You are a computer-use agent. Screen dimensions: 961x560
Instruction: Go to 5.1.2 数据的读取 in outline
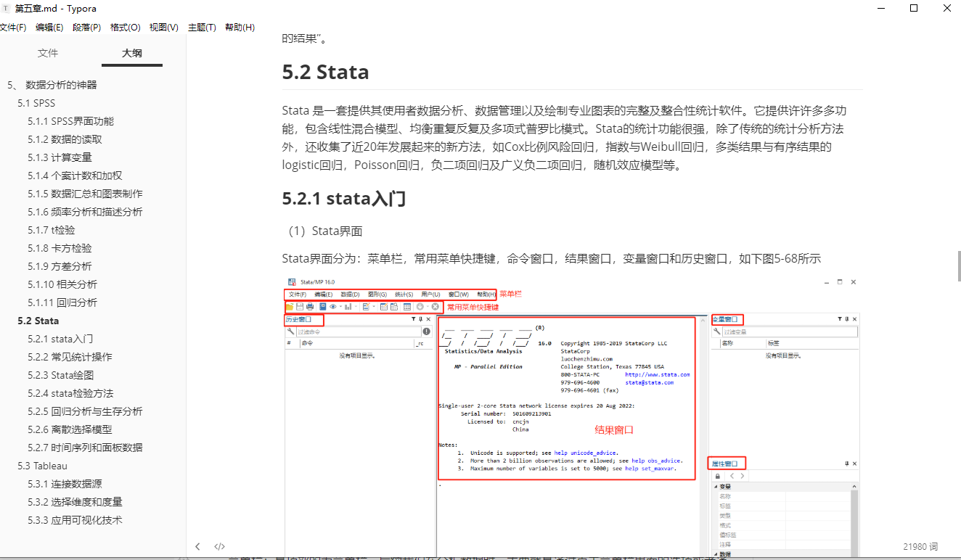coord(65,139)
